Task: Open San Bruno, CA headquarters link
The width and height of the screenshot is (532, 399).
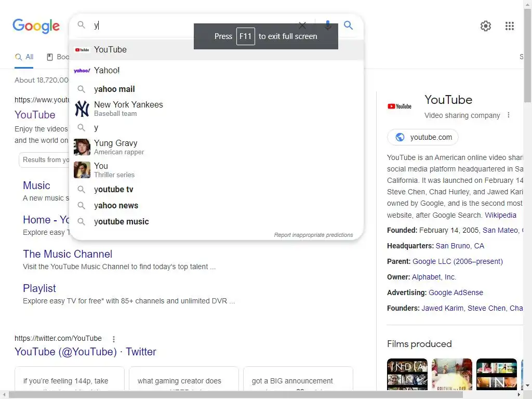Action: (460, 246)
